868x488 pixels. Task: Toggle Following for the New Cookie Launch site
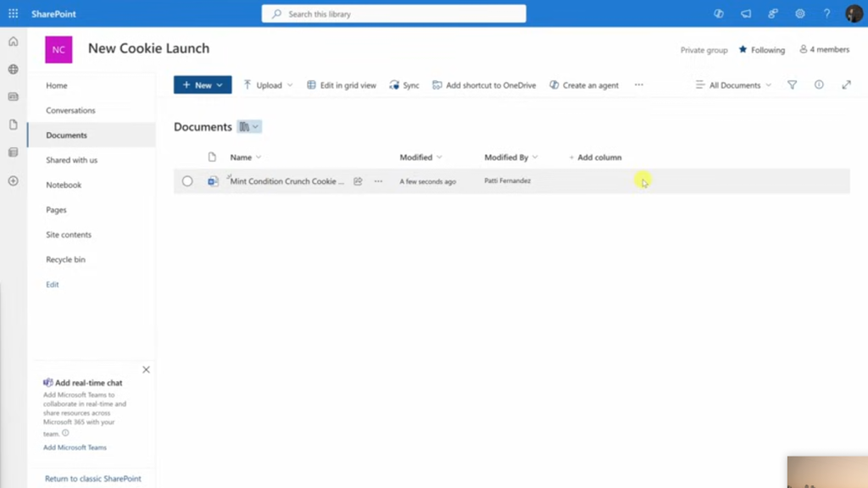[x=760, y=49]
